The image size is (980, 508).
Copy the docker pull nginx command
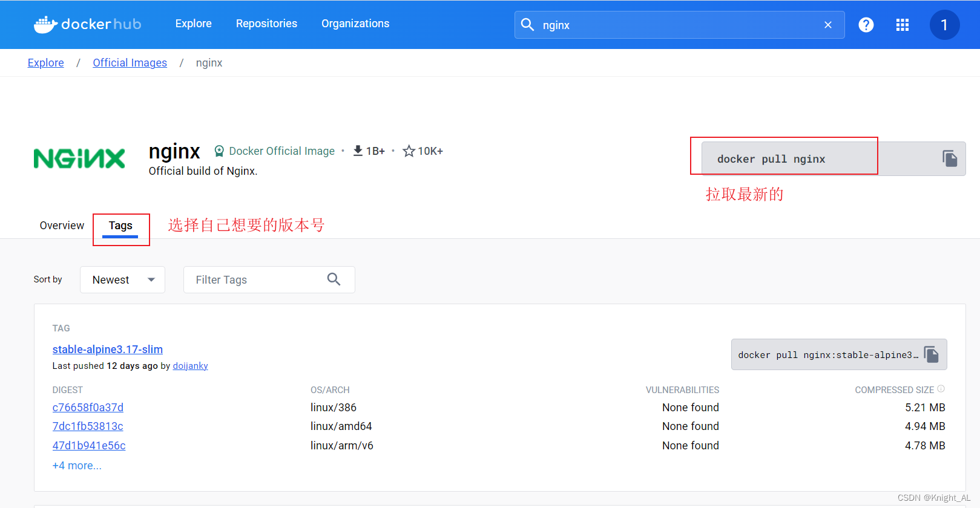click(x=950, y=158)
